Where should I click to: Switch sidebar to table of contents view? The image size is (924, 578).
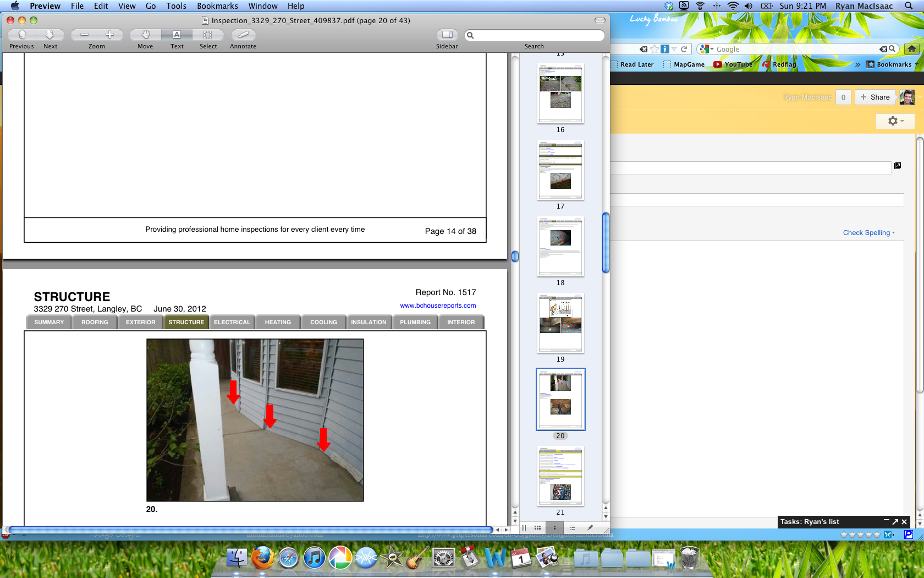(x=573, y=527)
